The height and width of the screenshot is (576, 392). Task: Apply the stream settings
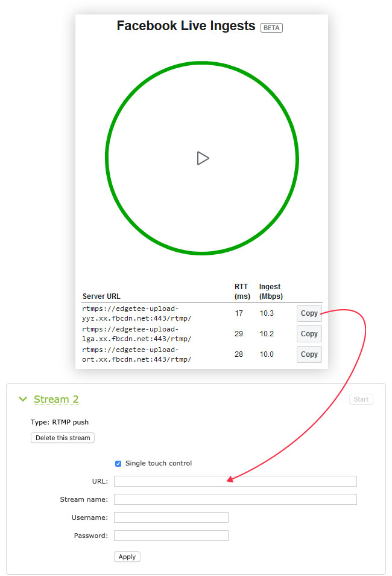point(127,557)
